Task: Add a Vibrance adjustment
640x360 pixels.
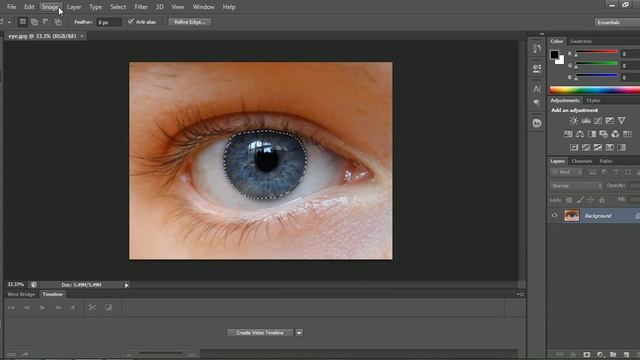Action: tap(621, 121)
